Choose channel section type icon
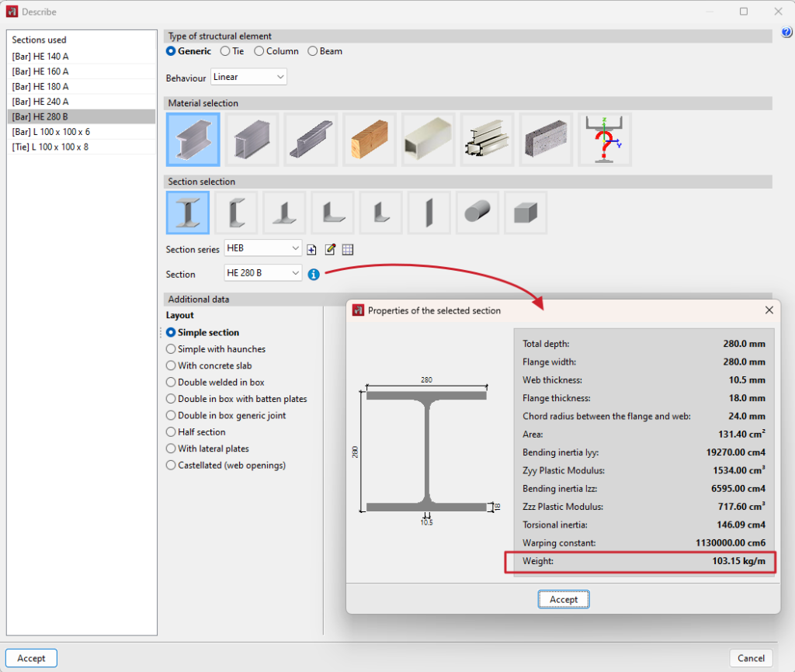This screenshot has height=672, width=795. (x=236, y=213)
